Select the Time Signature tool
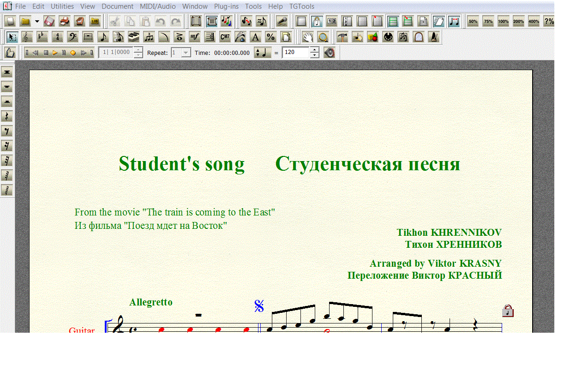Screen dimensions: 588x377 [x=58, y=37]
